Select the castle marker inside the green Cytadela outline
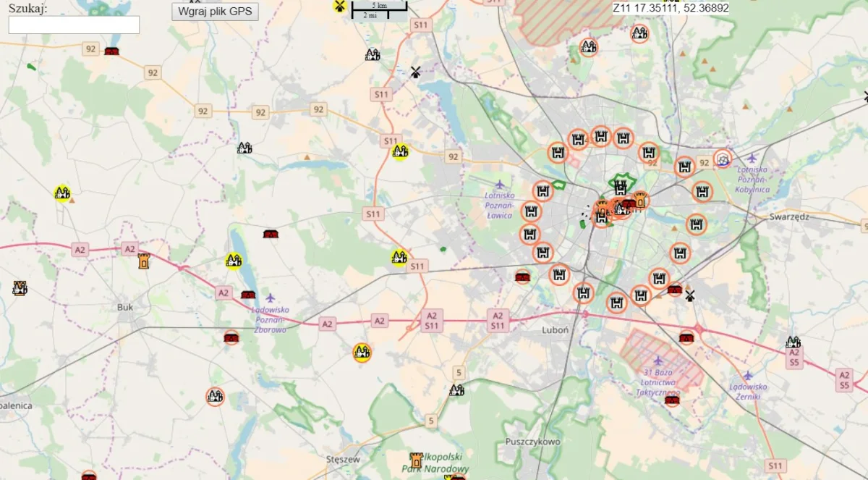The image size is (868, 480). (620, 187)
